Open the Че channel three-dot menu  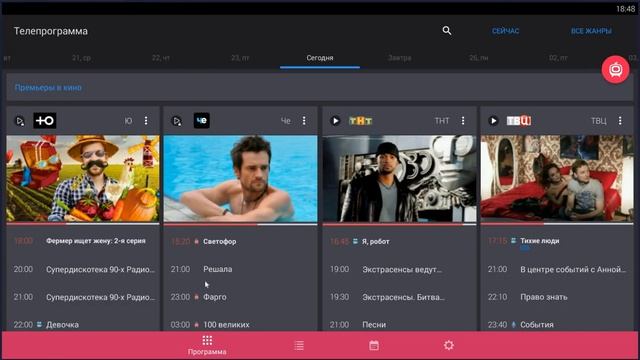click(x=304, y=121)
